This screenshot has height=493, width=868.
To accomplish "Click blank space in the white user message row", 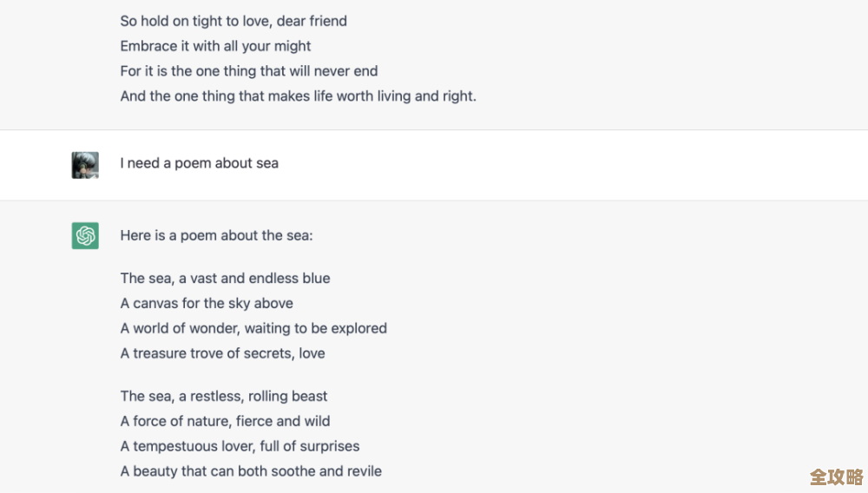I will 564,165.
